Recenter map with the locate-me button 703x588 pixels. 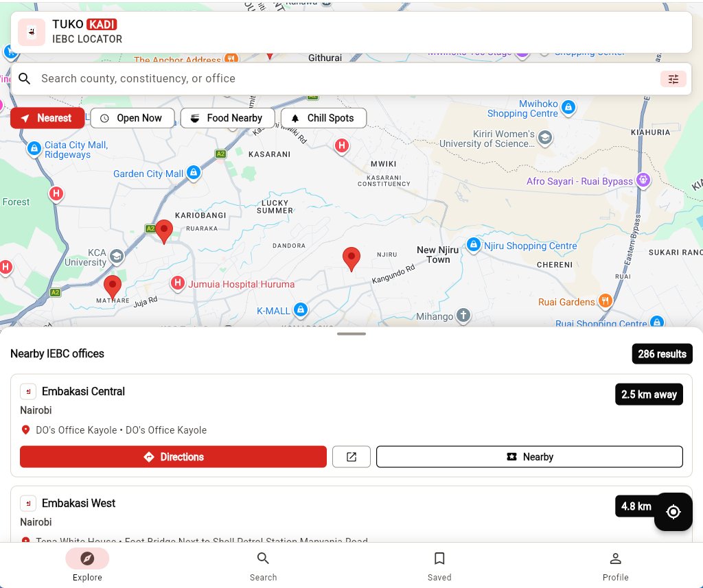coord(673,512)
